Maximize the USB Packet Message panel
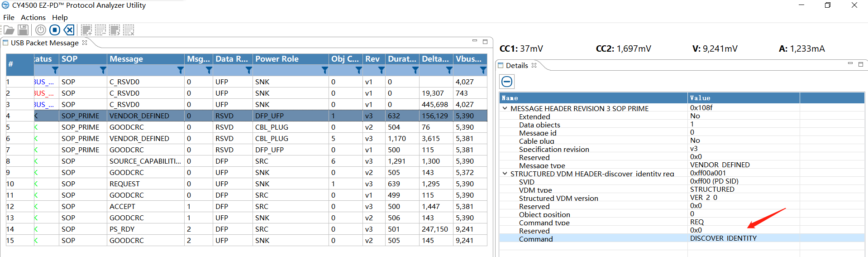 pyautogui.click(x=485, y=41)
